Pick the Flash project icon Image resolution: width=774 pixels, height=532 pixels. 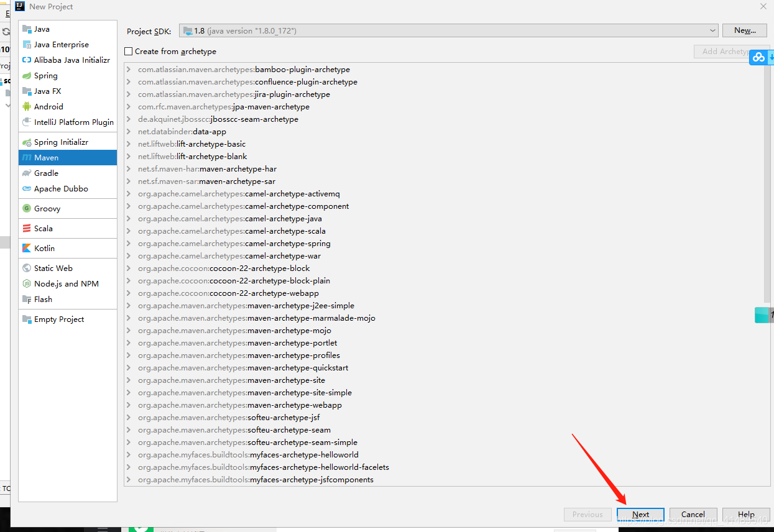(x=27, y=300)
